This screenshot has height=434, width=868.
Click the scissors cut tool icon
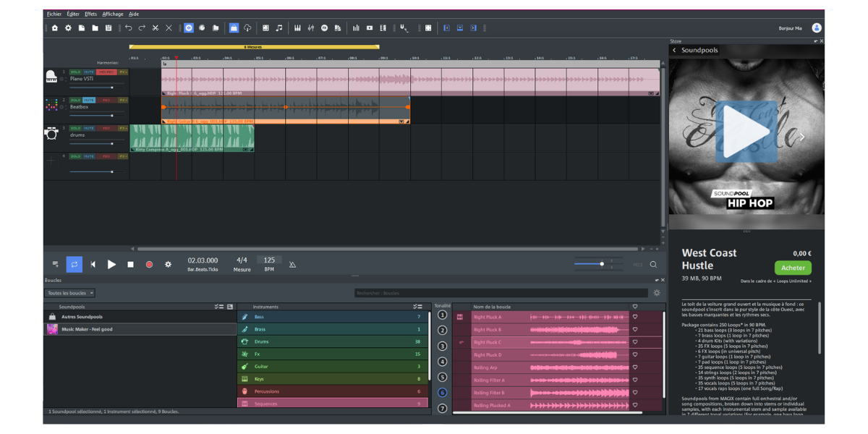pyautogui.click(x=155, y=28)
